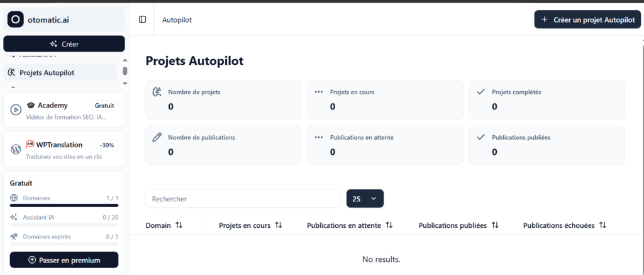Click the Rechercher search field

243,199
